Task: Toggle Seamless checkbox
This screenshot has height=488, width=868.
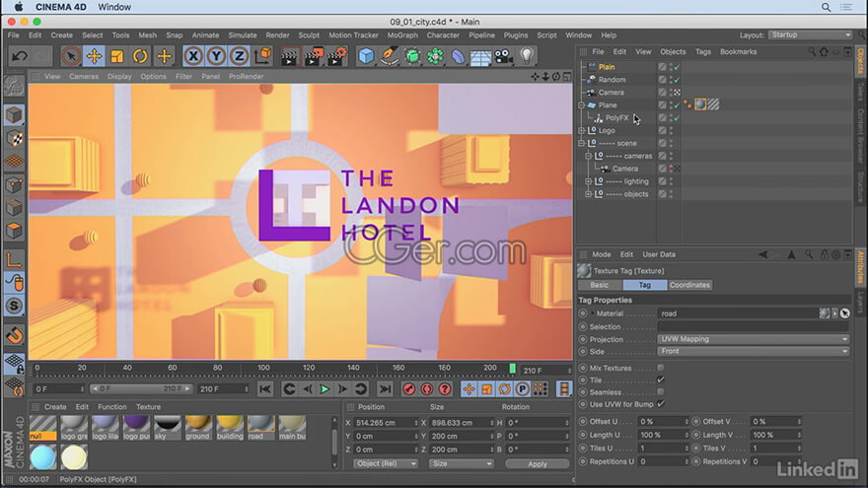Action: (661, 391)
